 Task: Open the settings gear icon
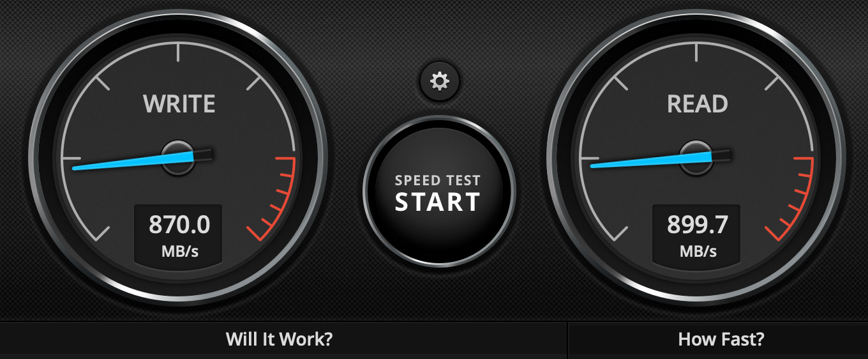[439, 81]
